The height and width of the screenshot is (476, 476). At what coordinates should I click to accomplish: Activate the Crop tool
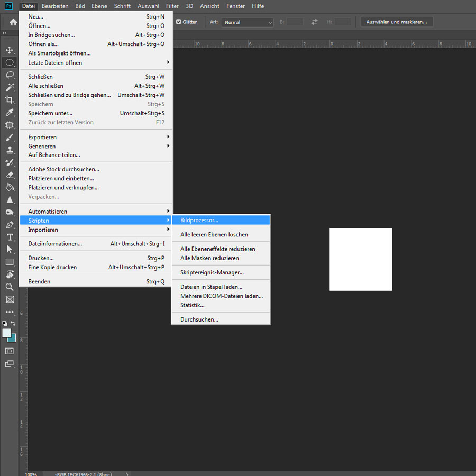tap(10, 100)
